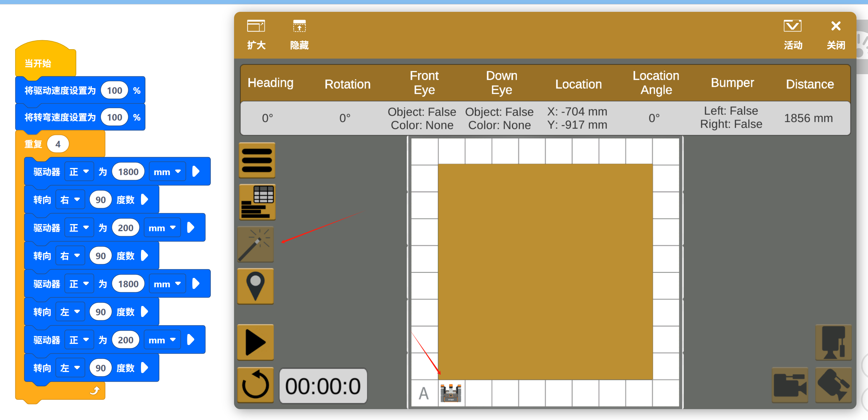Expand arrow on first 1800 drive block
This screenshot has width=868, height=420.
tap(196, 171)
